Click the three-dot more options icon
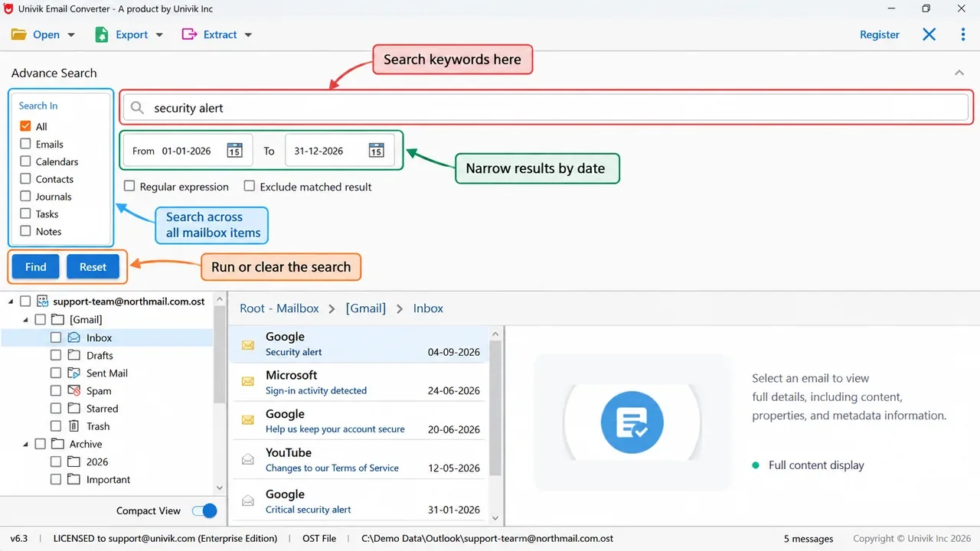Screen dimensions: 980x551 click(963, 34)
